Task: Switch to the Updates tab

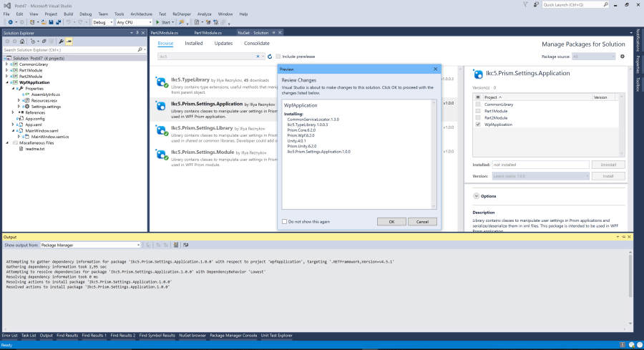Action: (223, 43)
